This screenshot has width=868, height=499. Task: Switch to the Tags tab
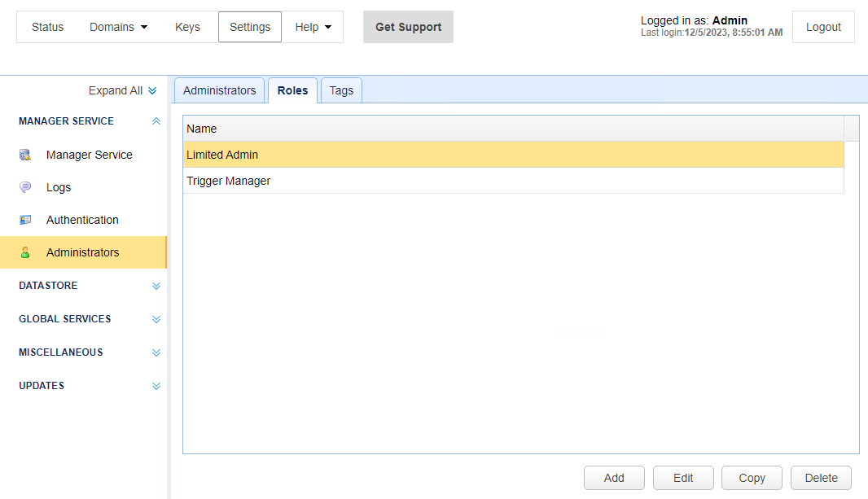pyautogui.click(x=341, y=90)
